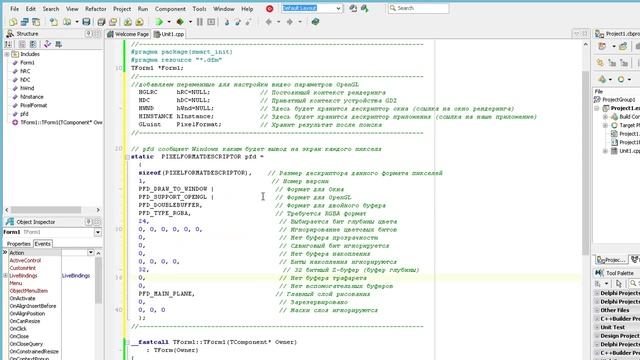Click the Program Reset stop icon

coord(211,22)
